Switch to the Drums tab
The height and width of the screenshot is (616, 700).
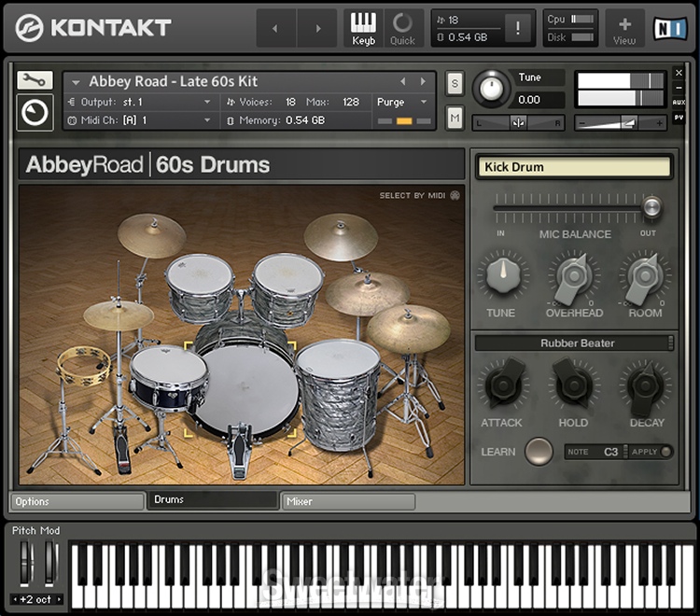pos(213,500)
